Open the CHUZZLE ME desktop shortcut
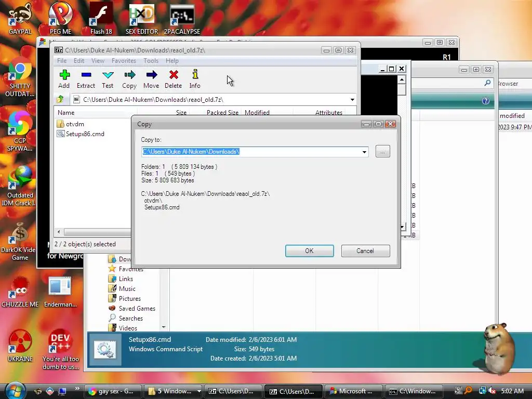Image resolution: width=532 pixels, height=399 pixels. [20, 292]
